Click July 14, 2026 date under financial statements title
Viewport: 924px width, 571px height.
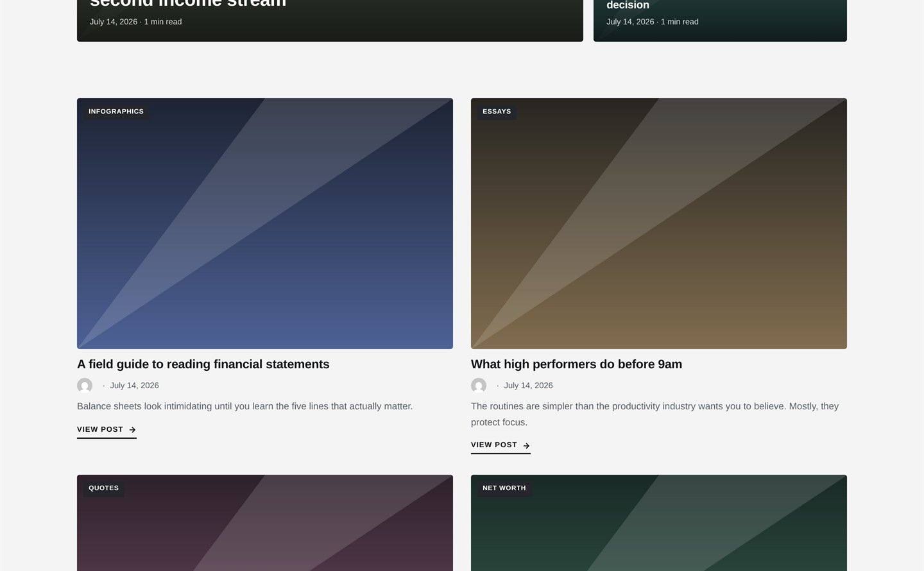point(134,386)
